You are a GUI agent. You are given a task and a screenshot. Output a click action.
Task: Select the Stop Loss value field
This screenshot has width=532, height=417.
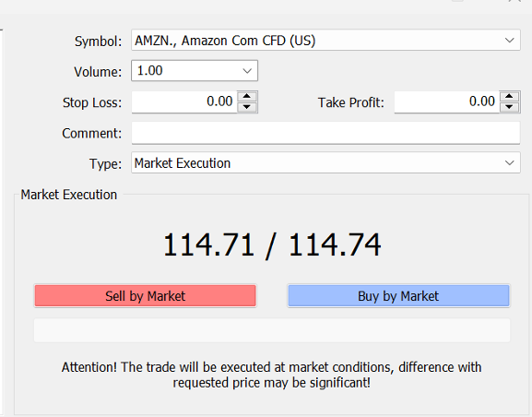click(184, 101)
